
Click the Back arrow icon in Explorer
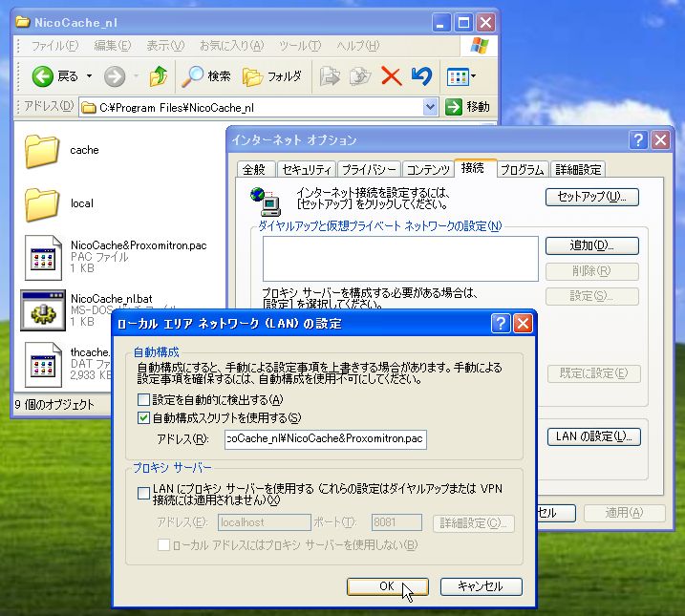point(42,76)
